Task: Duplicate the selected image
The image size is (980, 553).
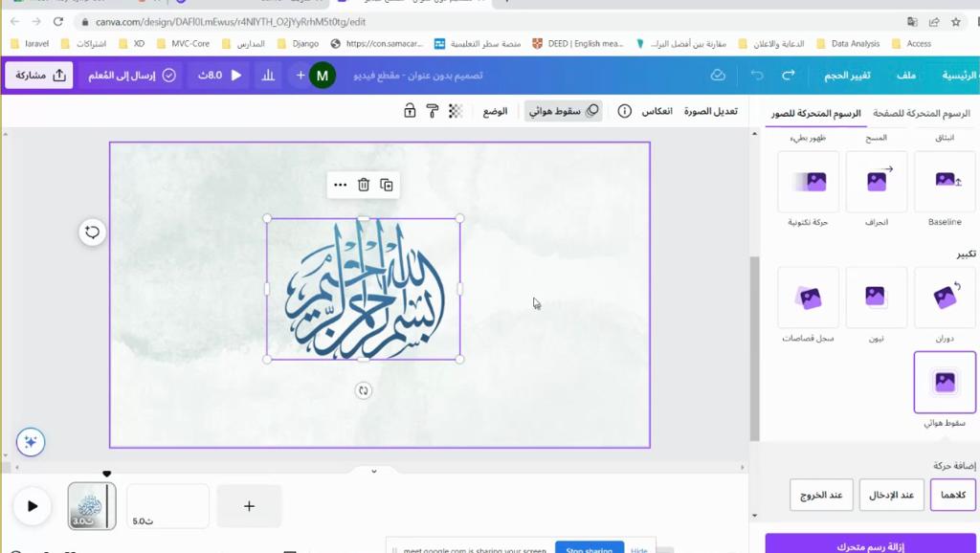Action: tap(387, 185)
